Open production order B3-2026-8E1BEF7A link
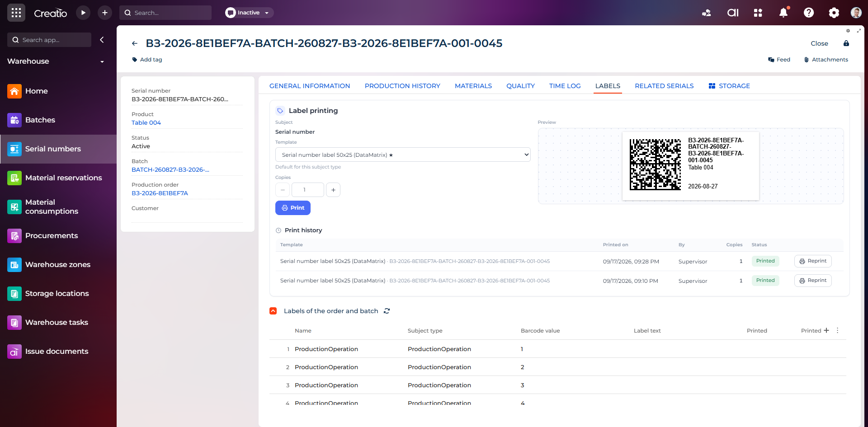Screen dimensions: 868x427 [x=160, y=193]
